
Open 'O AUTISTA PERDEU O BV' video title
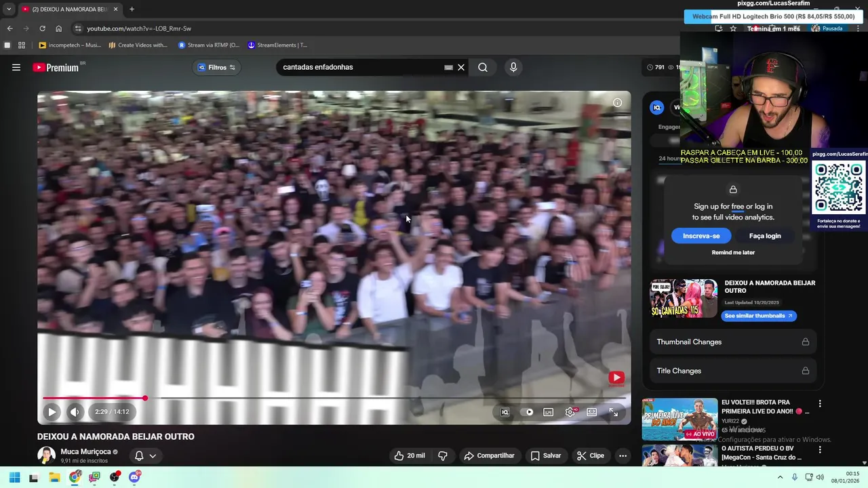tap(762, 453)
